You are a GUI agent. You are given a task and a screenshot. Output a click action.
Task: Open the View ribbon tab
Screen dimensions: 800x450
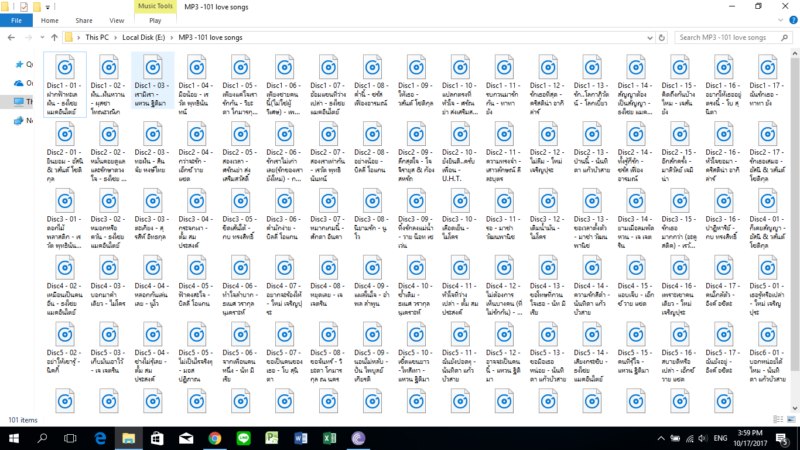(x=116, y=20)
